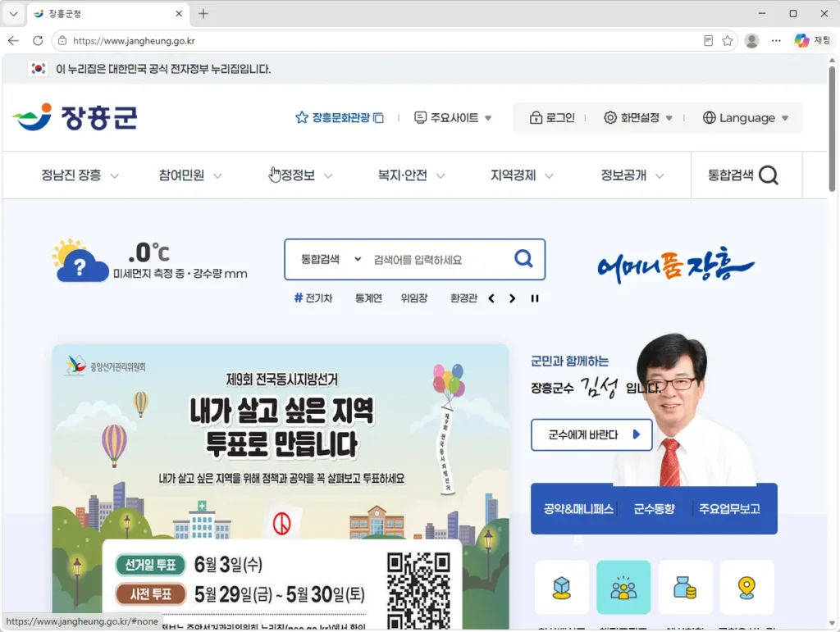Image resolution: width=840 pixels, height=632 pixels.
Task: Open Language dropdown
Action: (x=746, y=118)
